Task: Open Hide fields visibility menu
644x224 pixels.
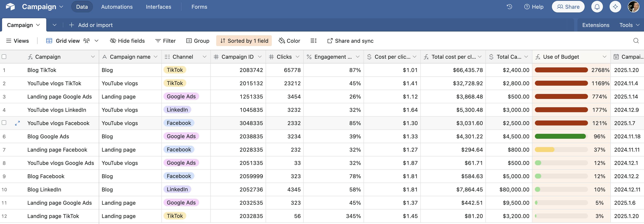Action: point(127,41)
